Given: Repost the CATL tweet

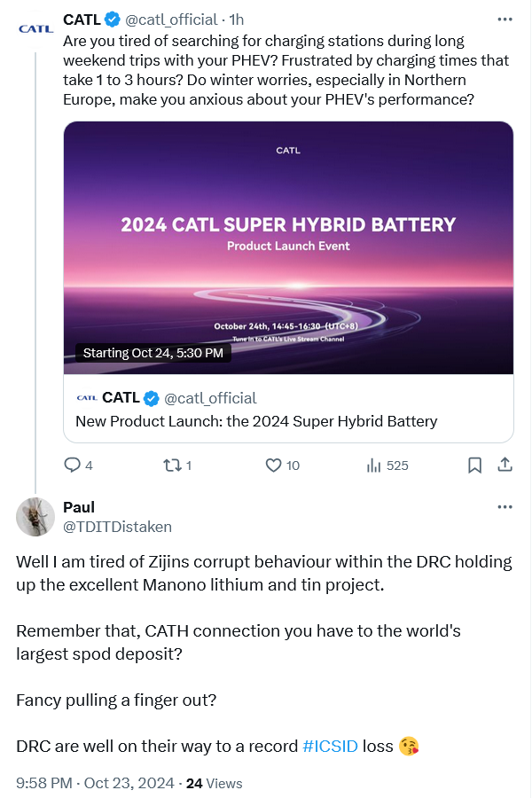Looking at the screenshot, I should pyautogui.click(x=171, y=465).
